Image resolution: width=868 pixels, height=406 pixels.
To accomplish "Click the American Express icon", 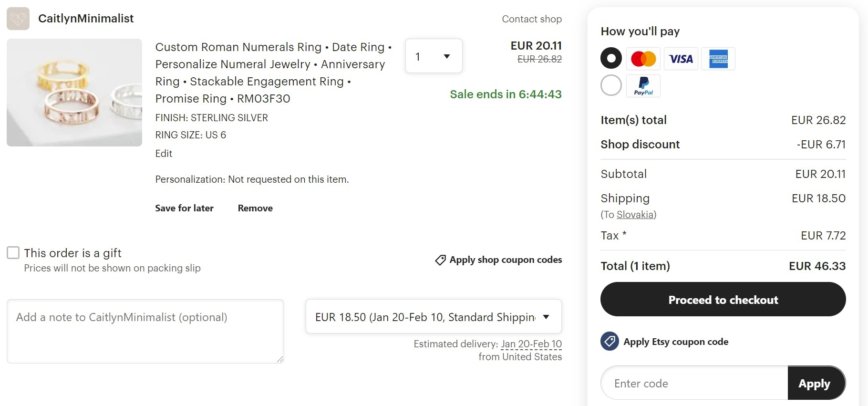I will pyautogui.click(x=718, y=59).
